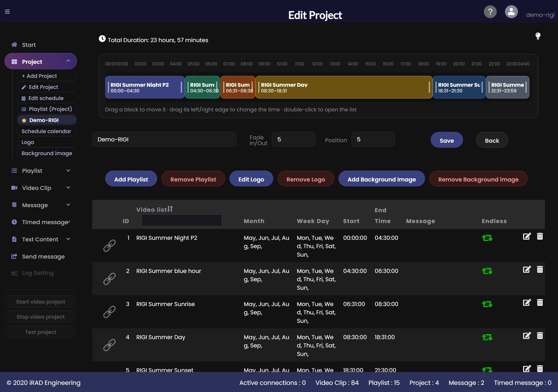Viewport: 558px width, 392px height.
Task: Click the Video list filter field
Action: point(182,220)
